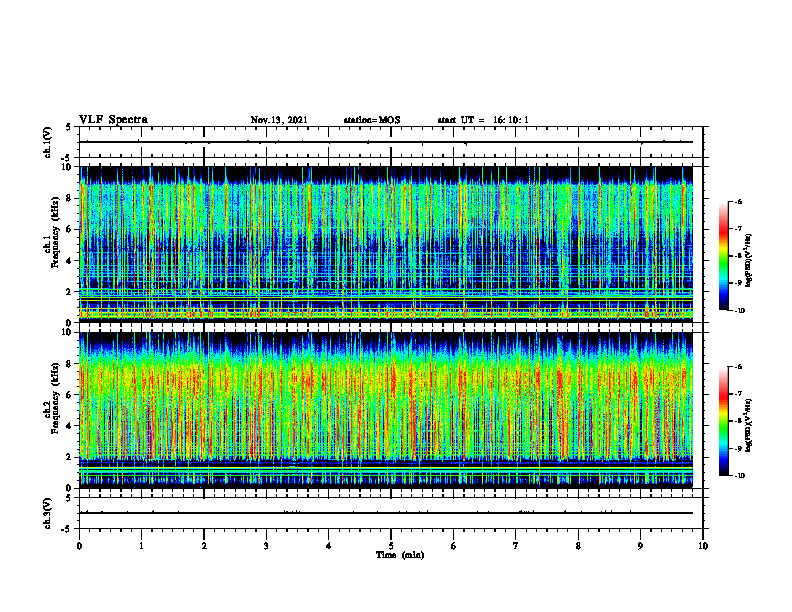Click the time axis tick label "2"
Image resolution: width=792 pixels, height=612 pixels.
pyautogui.click(x=204, y=546)
